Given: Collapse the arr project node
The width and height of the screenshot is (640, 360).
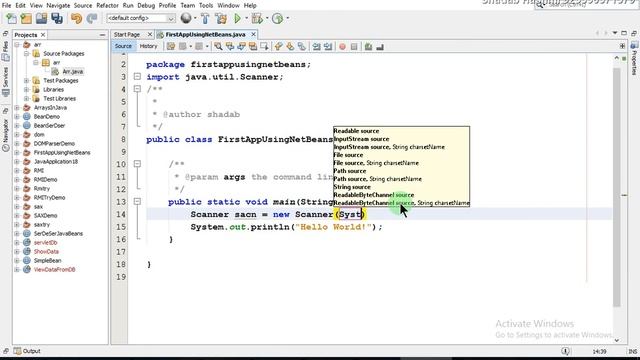Looking at the screenshot, I should pyautogui.click(x=17, y=44).
